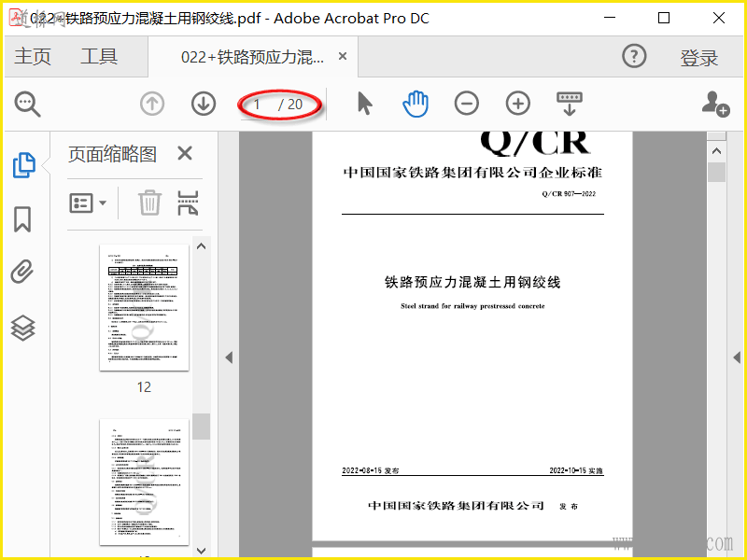
Task: Click document scrollbar up arrow
Action: click(x=716, y=151)
